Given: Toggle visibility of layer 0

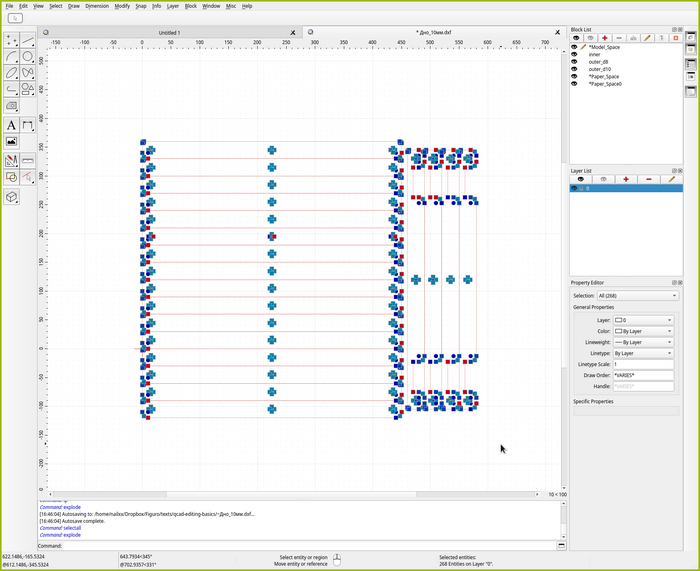Looking at the screenshot, I should (574, 188).
